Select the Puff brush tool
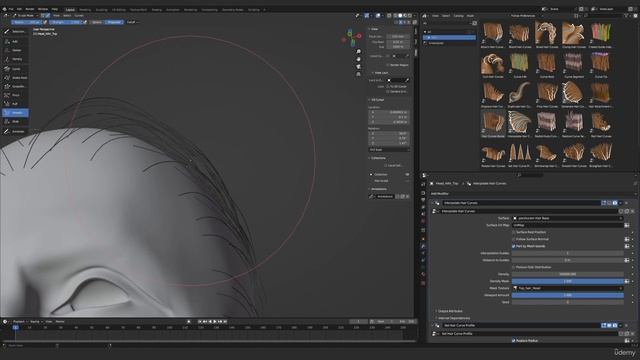Image resolution: width=640 pixels, height=360 pixels. coord(15,104)
